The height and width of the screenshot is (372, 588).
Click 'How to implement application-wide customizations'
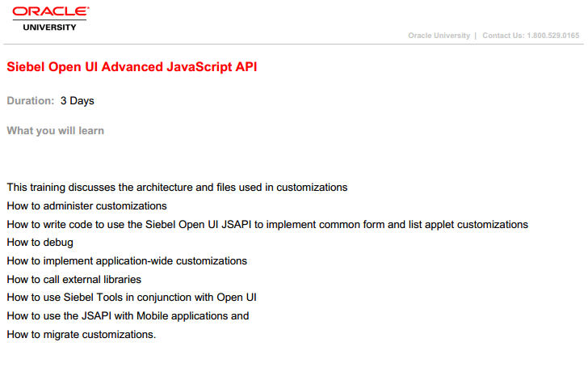127,261
